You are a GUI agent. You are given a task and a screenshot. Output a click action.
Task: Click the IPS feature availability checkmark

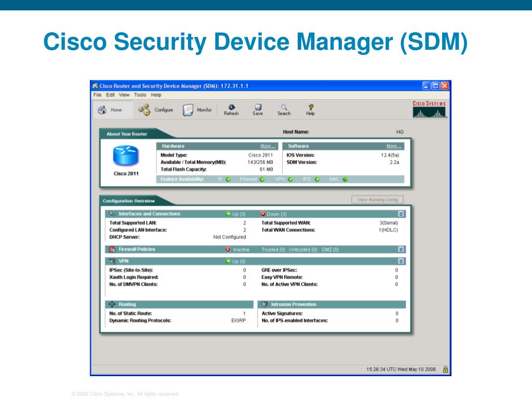[317, 179]
